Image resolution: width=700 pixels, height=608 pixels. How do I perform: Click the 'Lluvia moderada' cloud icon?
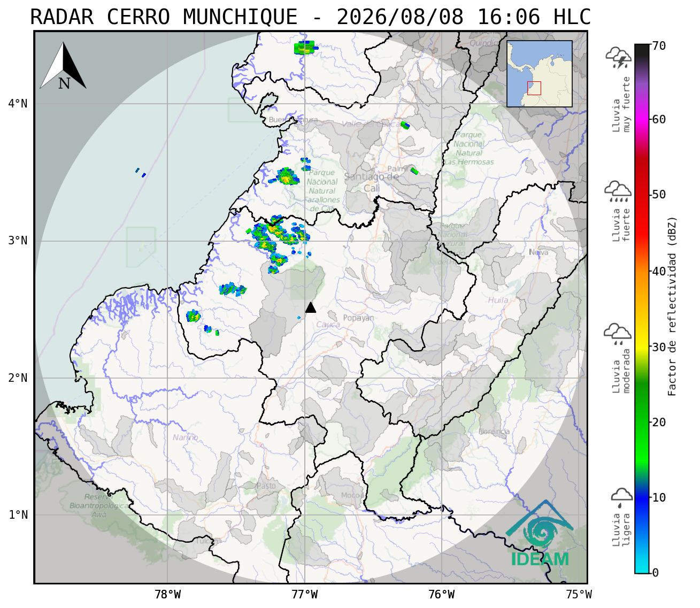pyautogui.click(x=618, y=334)
